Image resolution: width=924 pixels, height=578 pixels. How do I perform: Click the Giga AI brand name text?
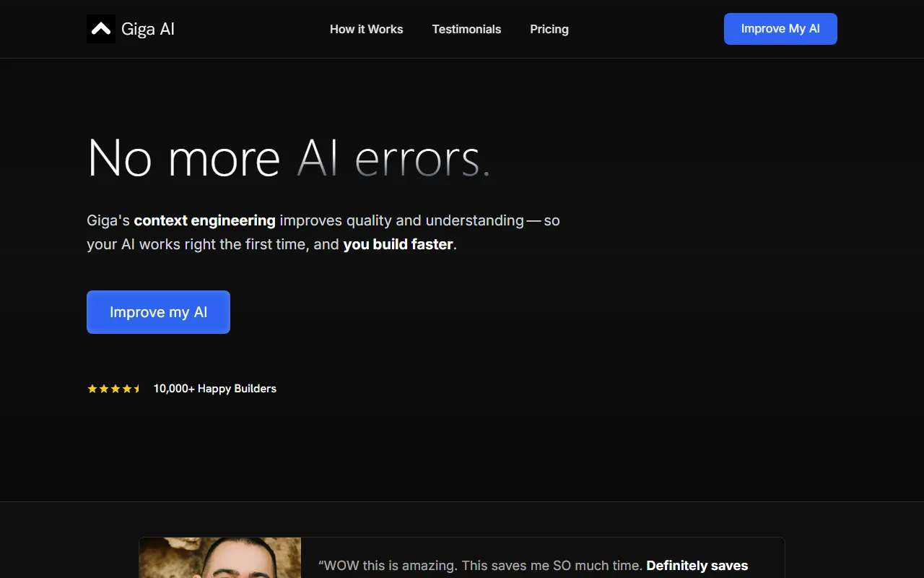(148, 29)
